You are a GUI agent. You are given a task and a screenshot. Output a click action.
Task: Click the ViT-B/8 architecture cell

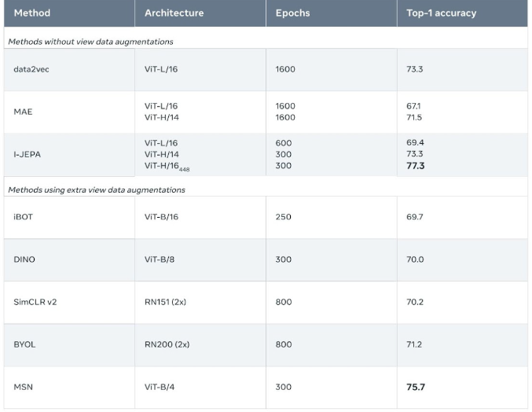tap(161, 259)
